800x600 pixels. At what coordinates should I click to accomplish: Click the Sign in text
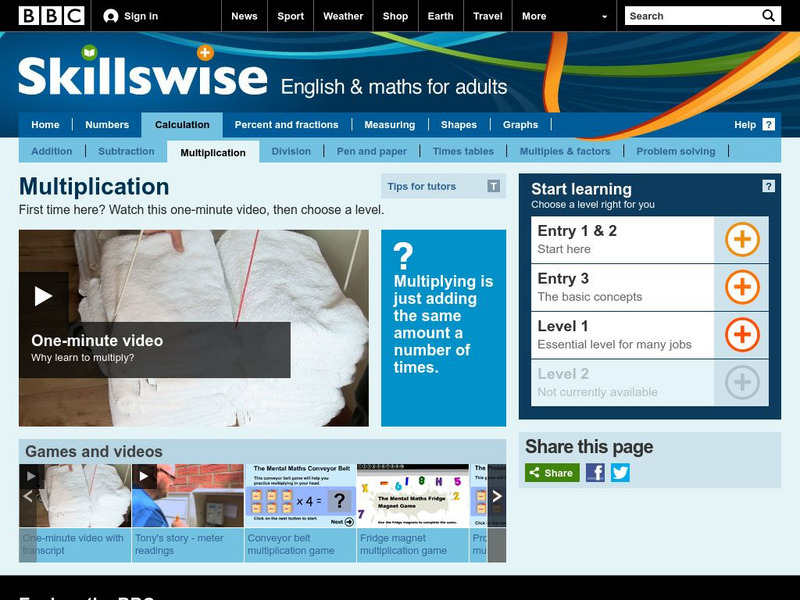click(141, 16)
